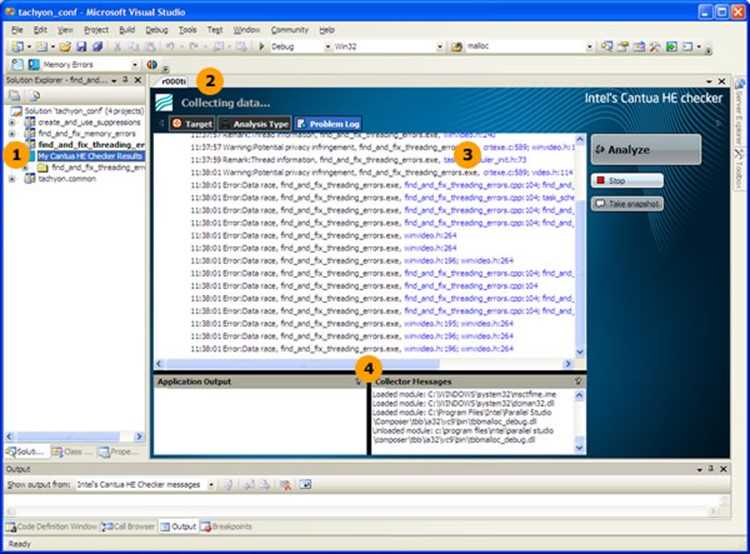This screenshot has height=554, width=750.
Task: Click the New Project toolbar icon
Action: (18, 46)
